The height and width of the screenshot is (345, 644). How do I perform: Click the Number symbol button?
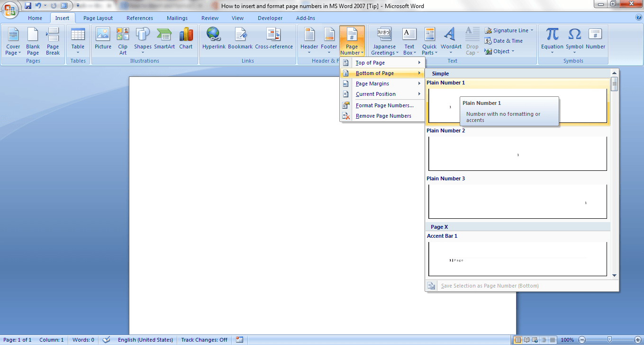click(x=595, y=38)
